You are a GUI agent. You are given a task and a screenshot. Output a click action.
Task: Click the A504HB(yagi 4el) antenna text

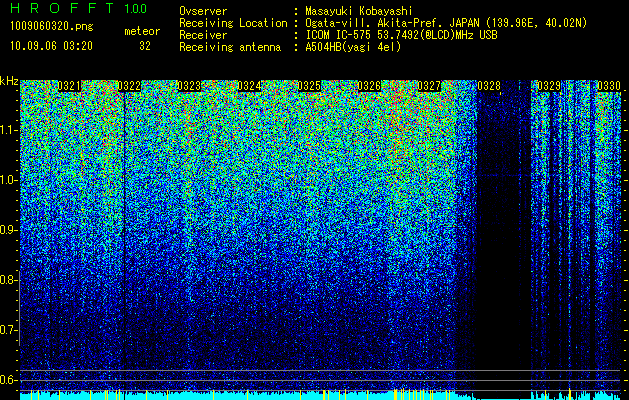coord(353,47)
